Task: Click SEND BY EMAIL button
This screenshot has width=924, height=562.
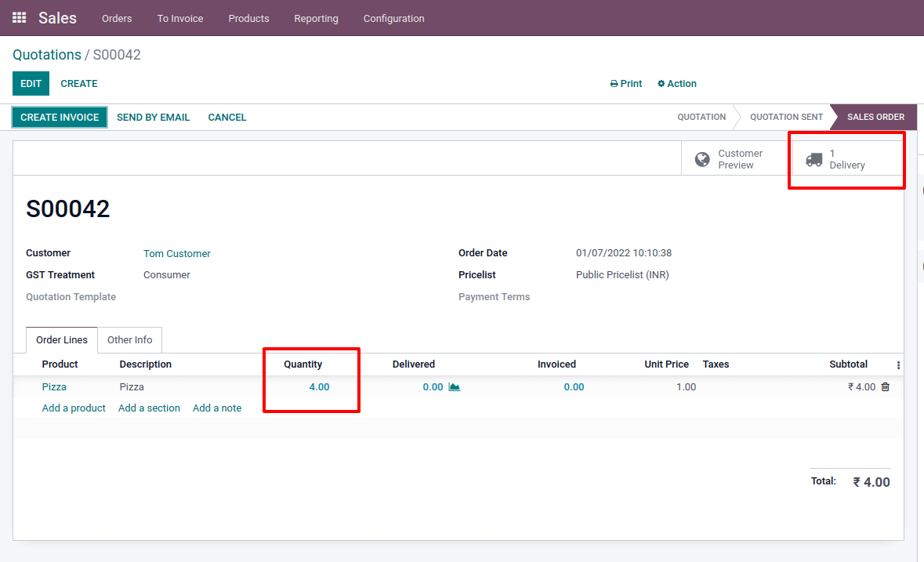Action: coord(153,118)
